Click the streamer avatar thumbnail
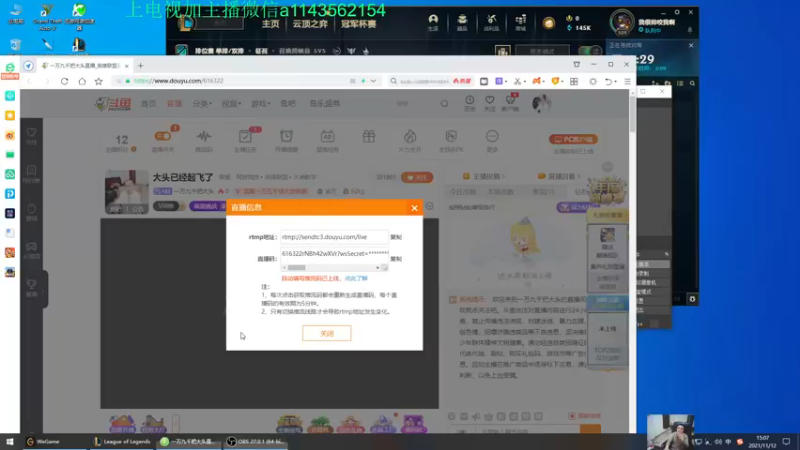 tap(127, 192)
